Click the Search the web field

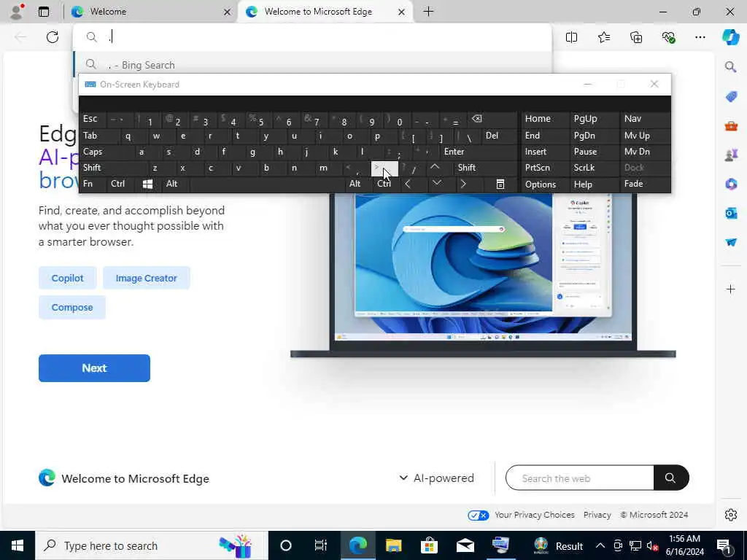[x=579, y=478]
